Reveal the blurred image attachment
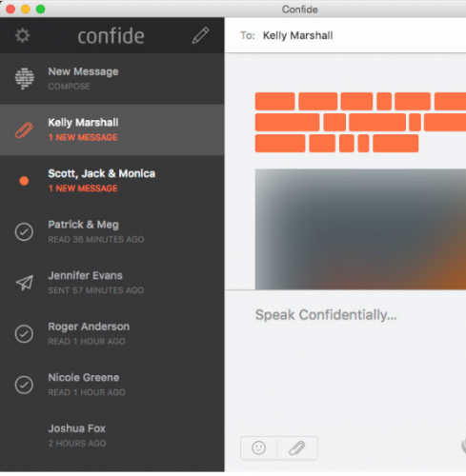This screenshot has width=466, height=476. tap(360, 229)
